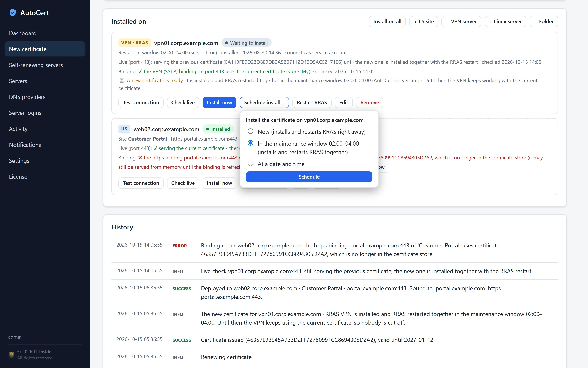Viewport: 588px width, 368px height.
Task: Open Servers section in sidebar
Action: (x=45, y=81)
